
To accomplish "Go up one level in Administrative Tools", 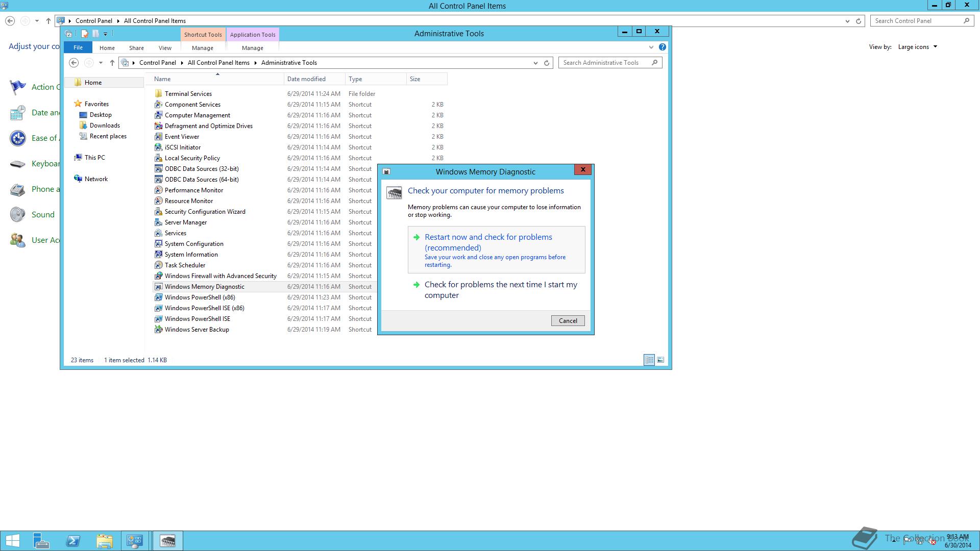I will [x=112, y=63].
